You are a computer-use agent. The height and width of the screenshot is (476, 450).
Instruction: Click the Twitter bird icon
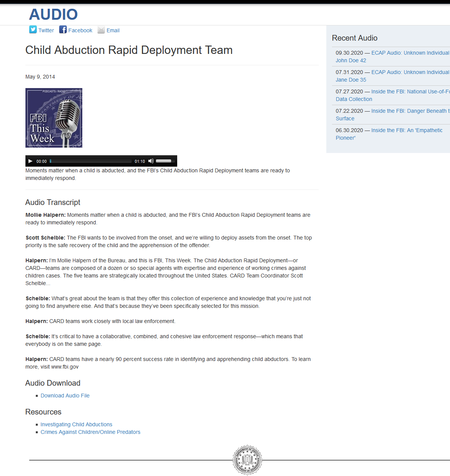(x=33, y=30)
